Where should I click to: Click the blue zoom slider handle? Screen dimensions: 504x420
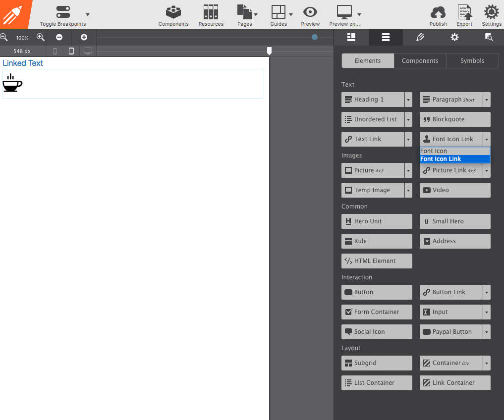pyautogui.click(x=315, y=37)
